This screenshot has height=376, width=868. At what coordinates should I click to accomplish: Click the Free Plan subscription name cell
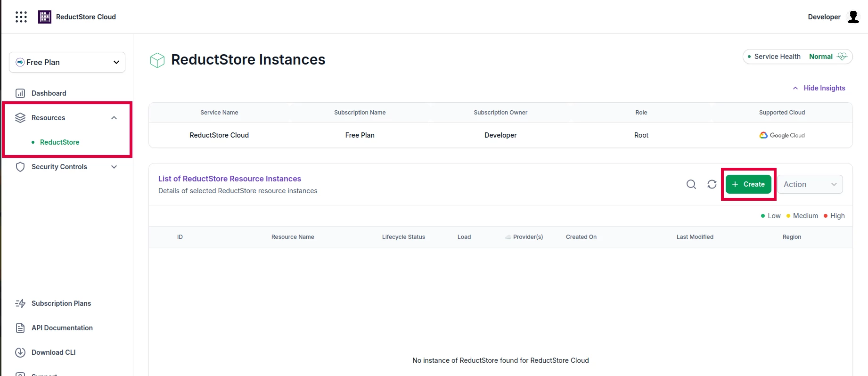360,135
